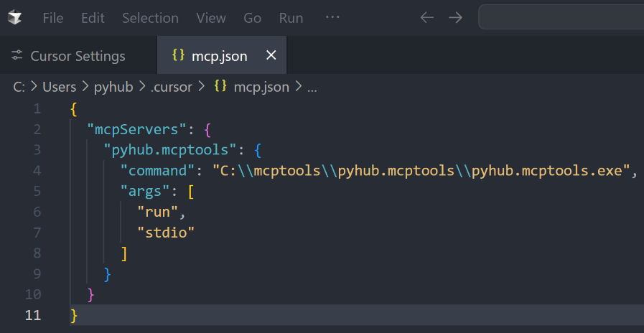Close the mcp.json tab
644x333 pixels.
coord(271,56)
